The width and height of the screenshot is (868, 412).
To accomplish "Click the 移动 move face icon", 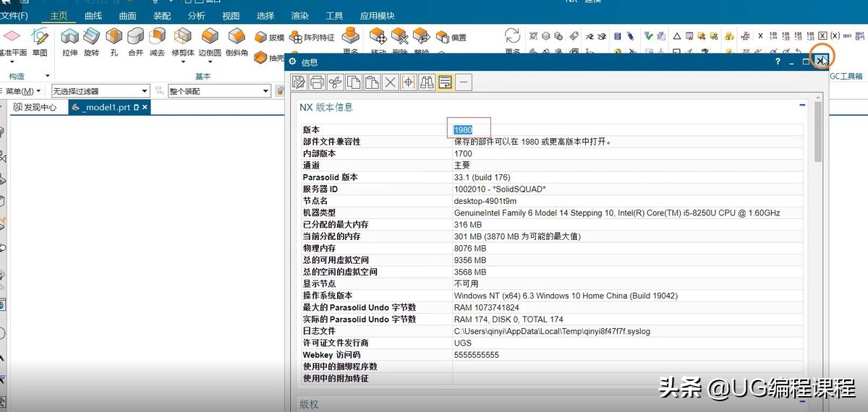I will pyautogui.click(x=378, y=38).
